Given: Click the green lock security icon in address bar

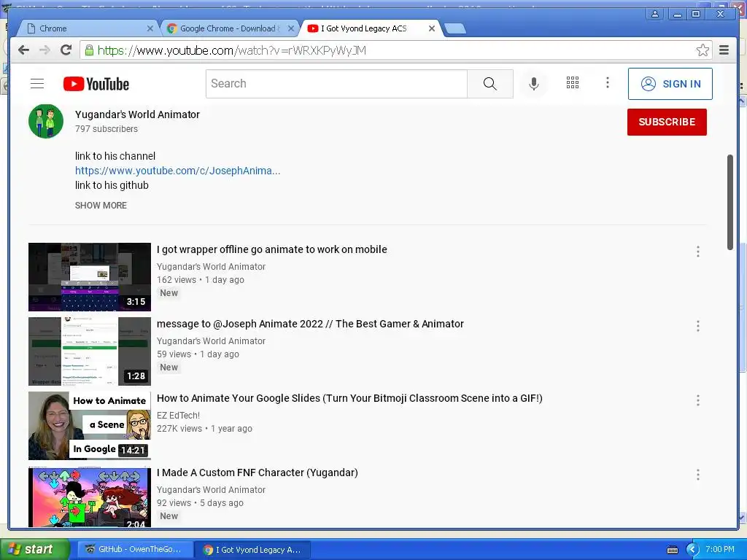Looking at the screenshot, I should [x=89, y=50].
